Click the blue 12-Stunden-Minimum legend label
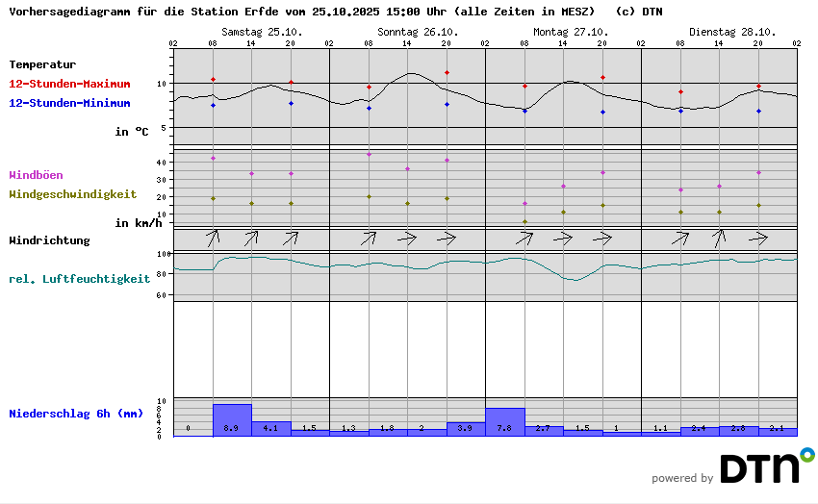 69,103
